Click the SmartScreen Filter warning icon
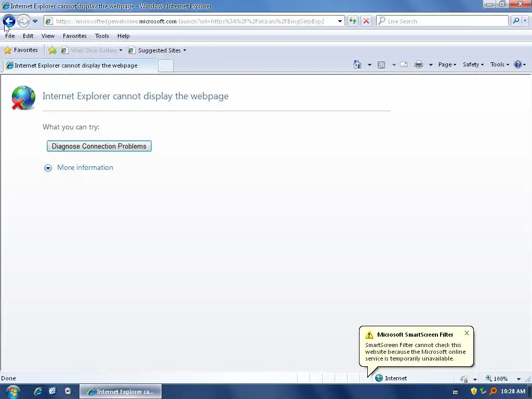The image size is (532, 399). (369, 335)
